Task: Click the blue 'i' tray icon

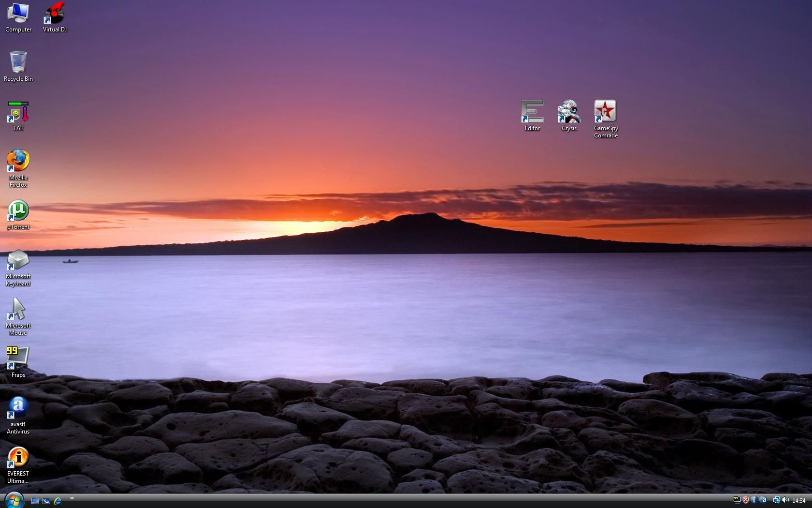Action: coord(754,500)
